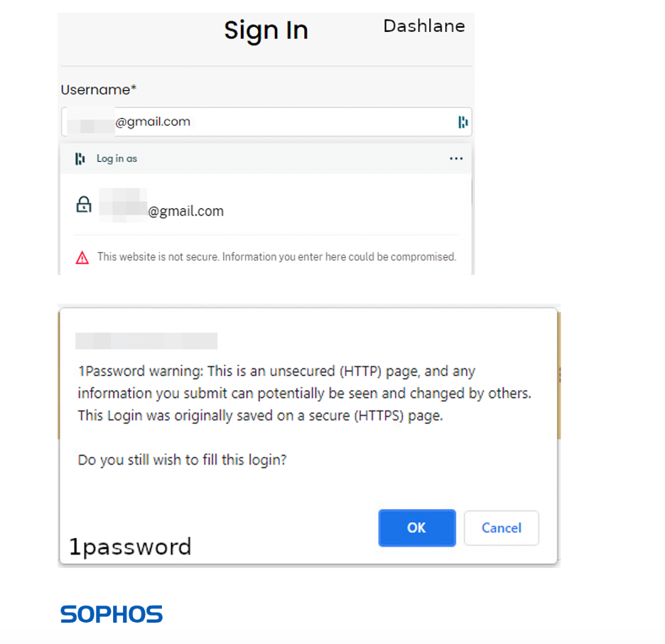Click the Username* field label
Viewport: 665px width, 644px height.
(99, 90)
